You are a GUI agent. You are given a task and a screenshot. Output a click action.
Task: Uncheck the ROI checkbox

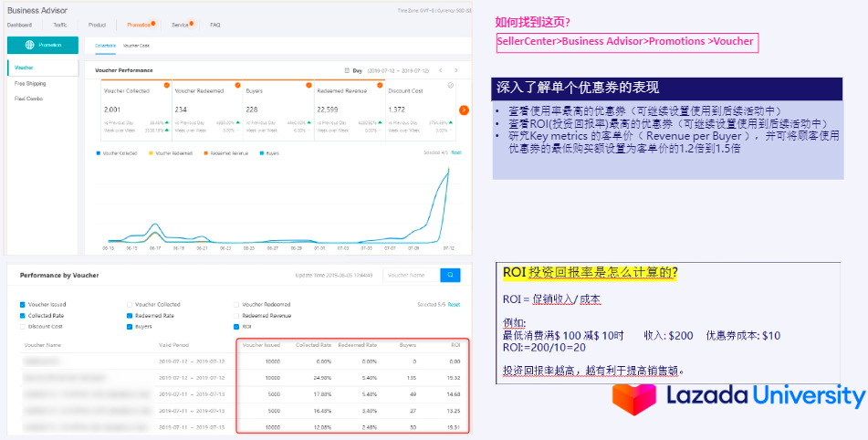coord(236,327)
